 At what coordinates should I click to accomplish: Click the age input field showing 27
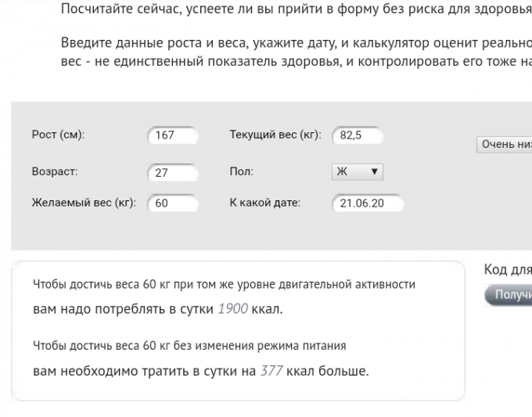172,172
